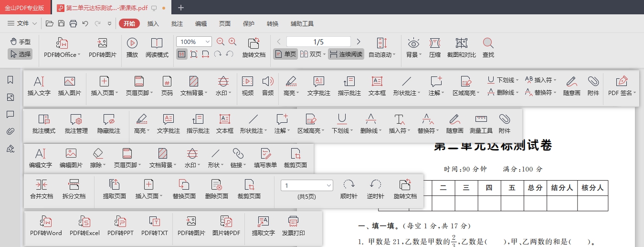
Task: Convert with PDF转PPT
Action: coord(120,226)
